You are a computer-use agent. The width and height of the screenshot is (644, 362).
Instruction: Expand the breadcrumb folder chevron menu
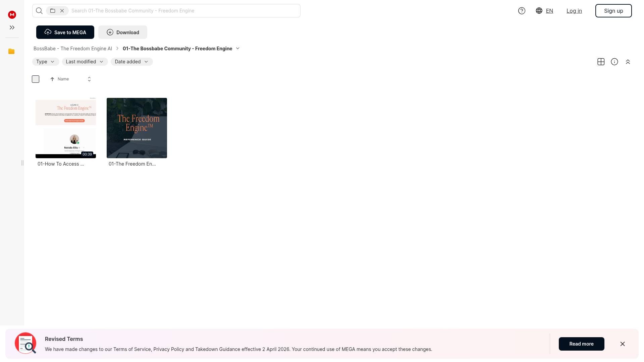click(x=238, y=48)
